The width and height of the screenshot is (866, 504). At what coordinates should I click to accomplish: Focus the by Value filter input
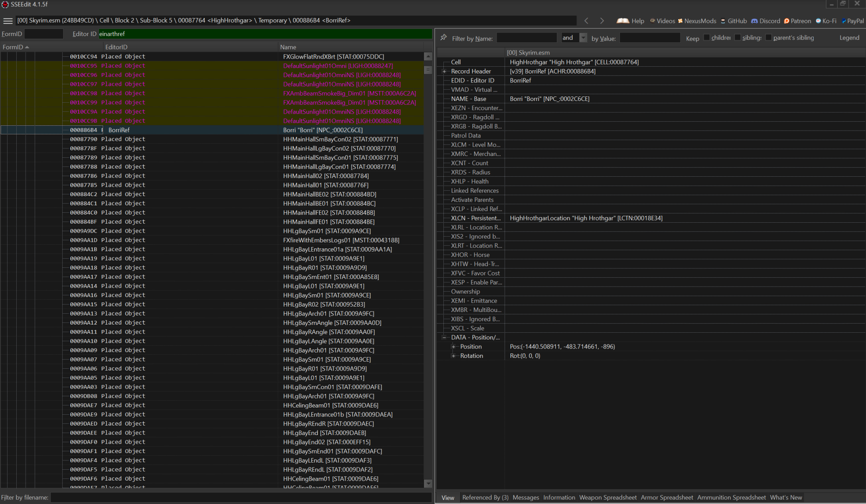[x=649, y=38]
